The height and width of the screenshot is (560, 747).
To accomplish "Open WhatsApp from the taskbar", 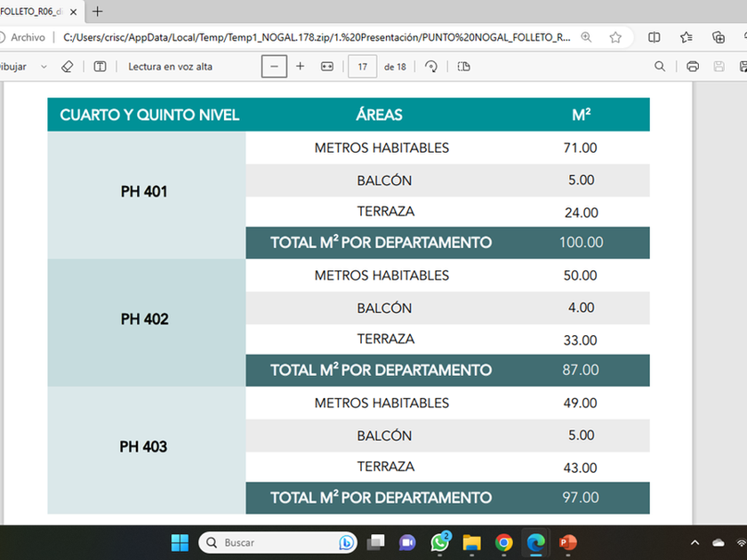I will click(x=440, y=542).
